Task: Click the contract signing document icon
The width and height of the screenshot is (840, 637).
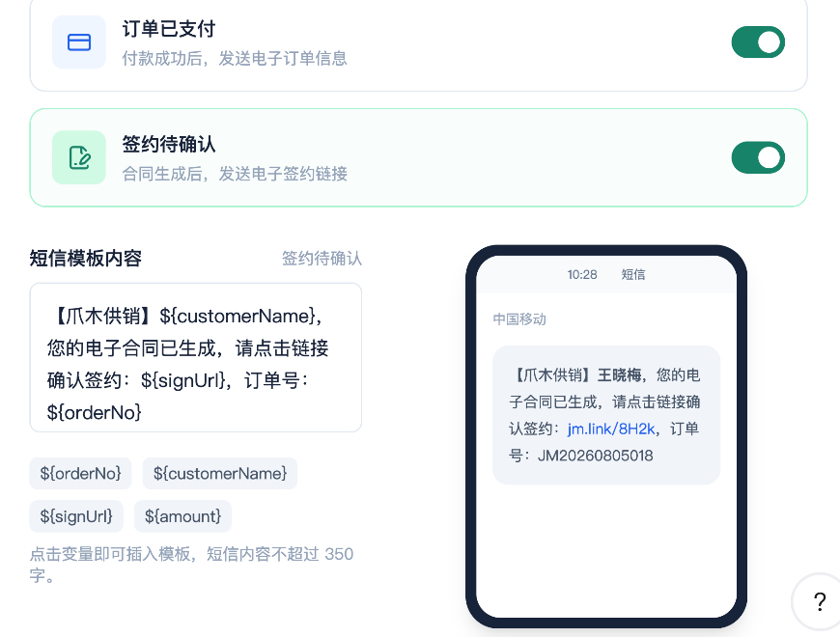Action: click(x=79, y=157)
